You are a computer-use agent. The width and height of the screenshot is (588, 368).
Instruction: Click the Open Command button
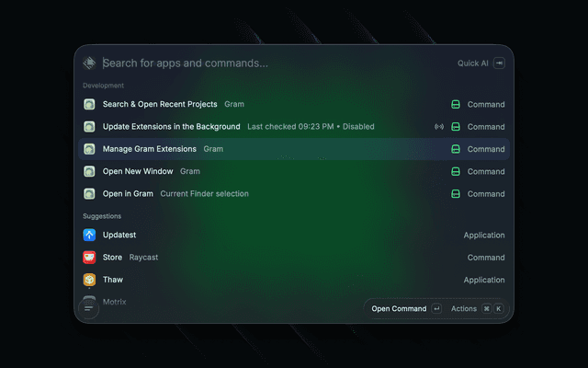[406, 309]
